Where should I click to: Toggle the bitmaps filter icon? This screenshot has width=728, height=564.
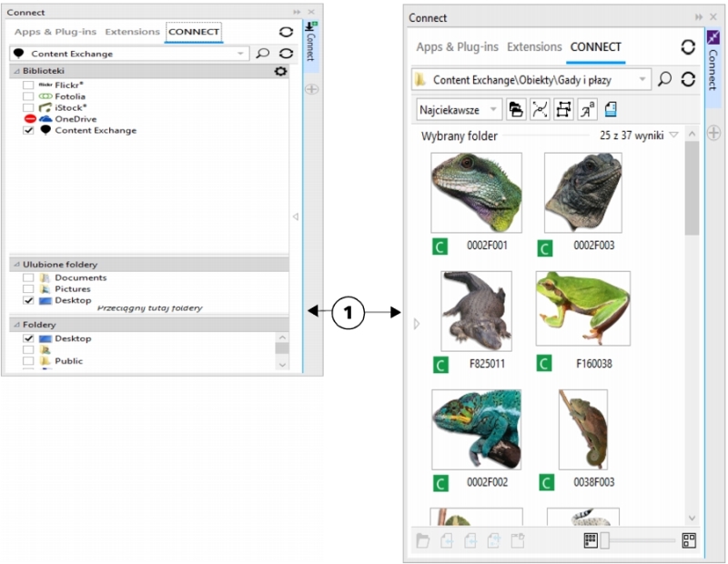563,109
